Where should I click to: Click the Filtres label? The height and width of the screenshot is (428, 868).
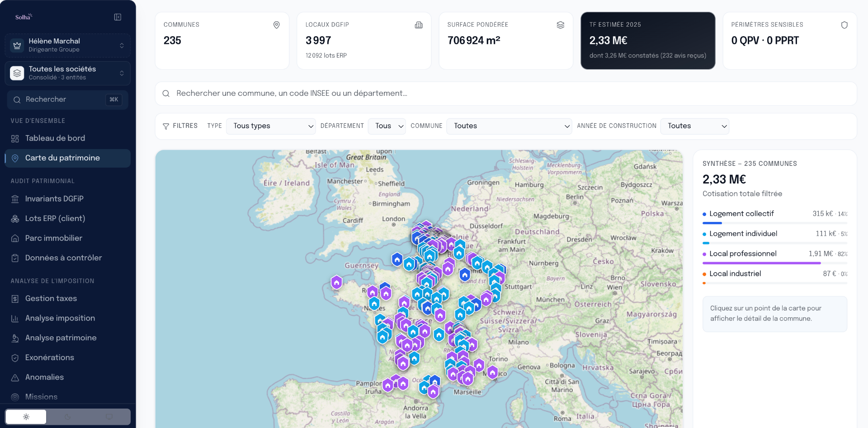click(x=185, y=126)
